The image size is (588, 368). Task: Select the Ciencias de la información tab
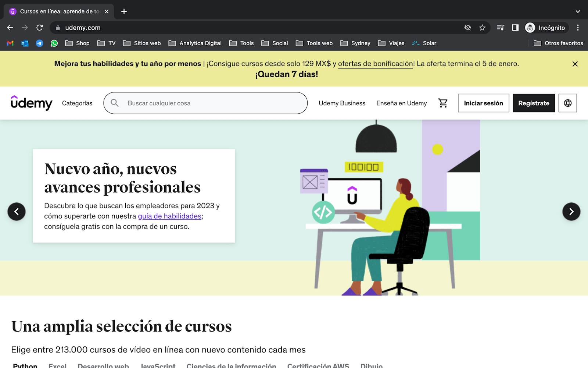tap(231, 366)
